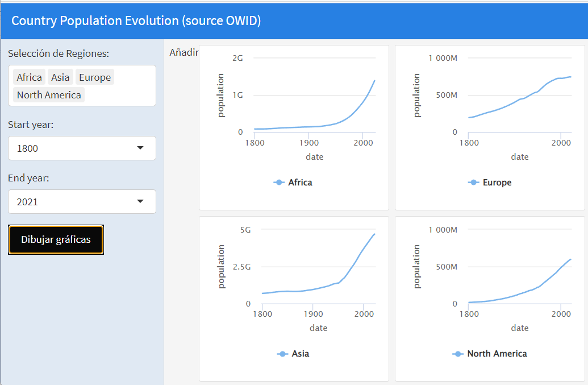Open the Start year dropdown showing 1800
Screen dimensions: 588x385
pos(82,148)
